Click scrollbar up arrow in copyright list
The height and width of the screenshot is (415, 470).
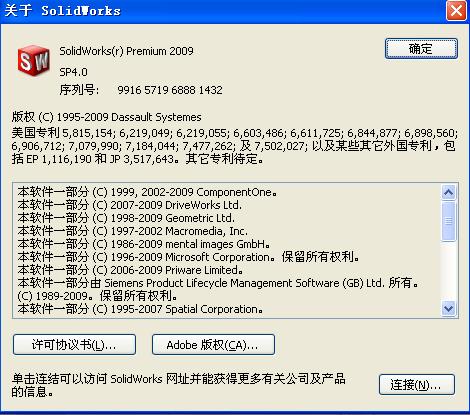coord(449,192)
